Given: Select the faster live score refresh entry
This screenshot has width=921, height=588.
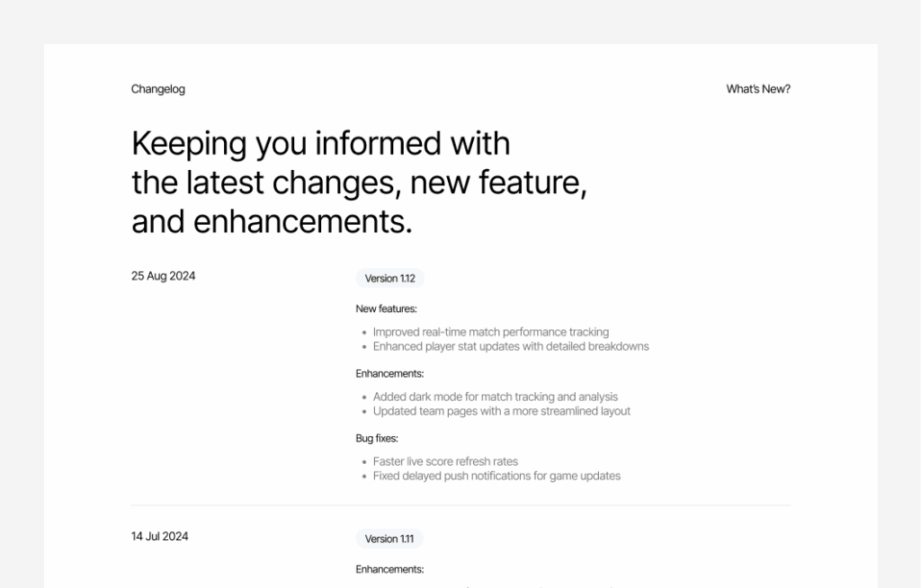Looking at the screenshot, I should [445, 461].
